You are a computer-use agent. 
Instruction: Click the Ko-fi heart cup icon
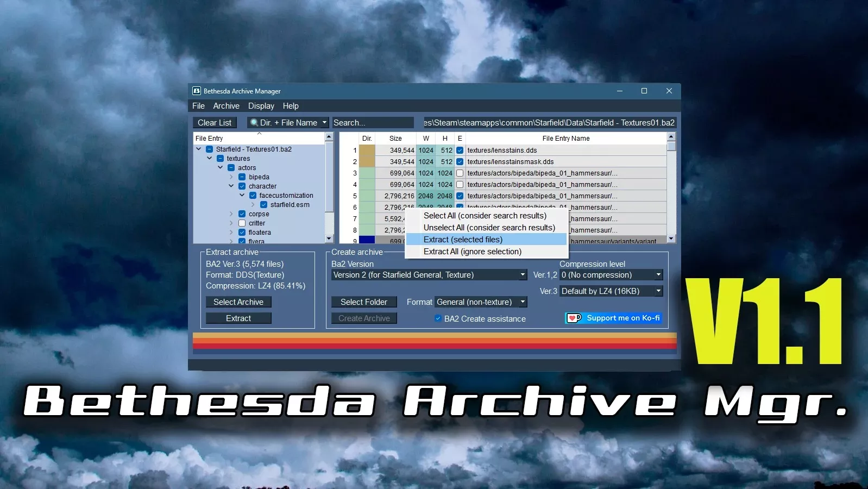(574, 318)
